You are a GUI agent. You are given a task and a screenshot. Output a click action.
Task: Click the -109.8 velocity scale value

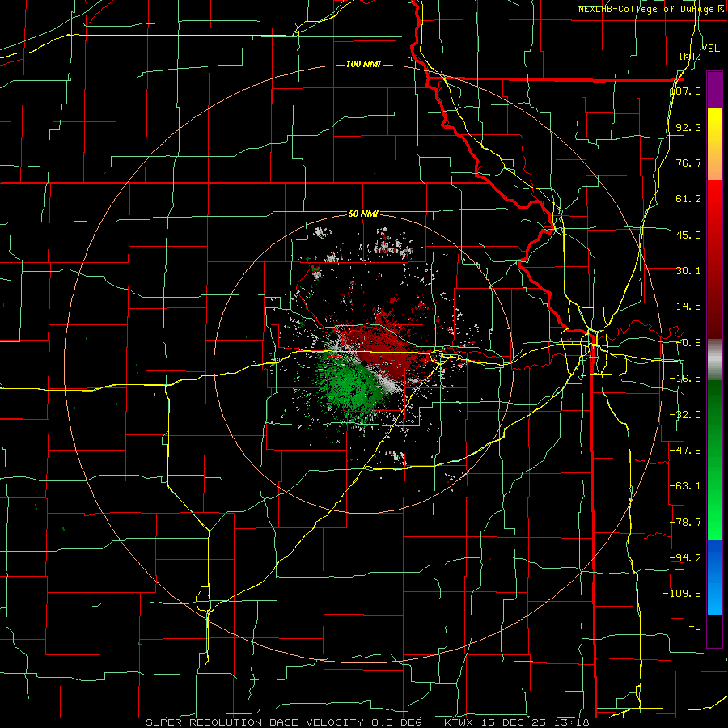coord(683,594)
